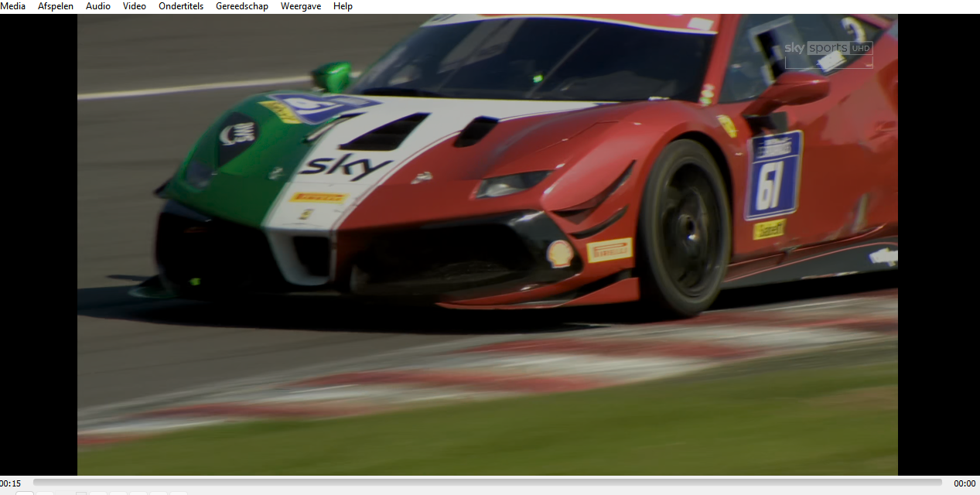Open the Media menu
Screen dimensions: 980x495
pyautogui.click(x=12, y=6)
